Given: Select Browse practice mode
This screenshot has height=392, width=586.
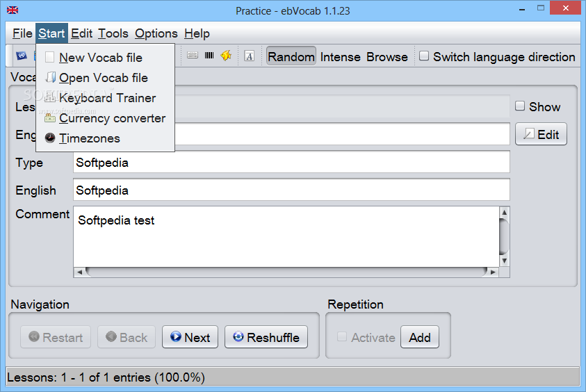Looking at the screenshot, I should (x=386, y=57).
